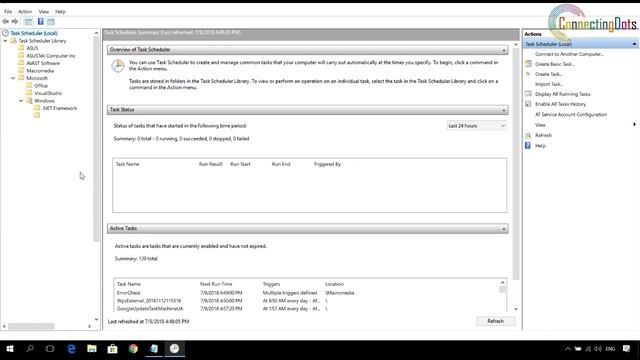Screen dimensions: 640x360
Task: Click Import Task action
Action: 549,84
